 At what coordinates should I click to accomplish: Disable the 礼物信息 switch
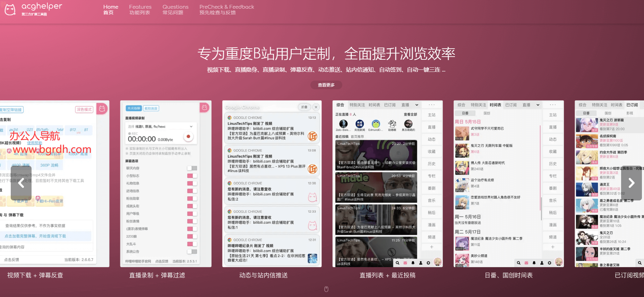[x=192, y=183]
